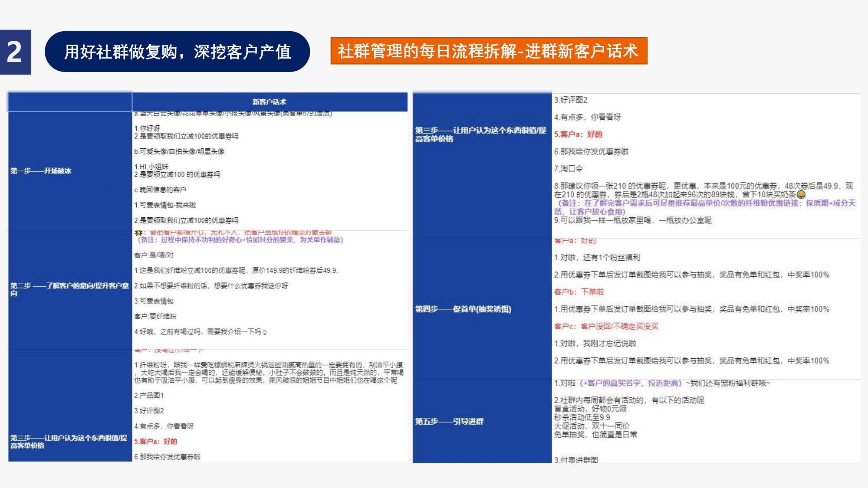Click 4.有点多，你看看呀 in the left table
The height and width of the screenshot is (488, 868).
coord(164,426)
